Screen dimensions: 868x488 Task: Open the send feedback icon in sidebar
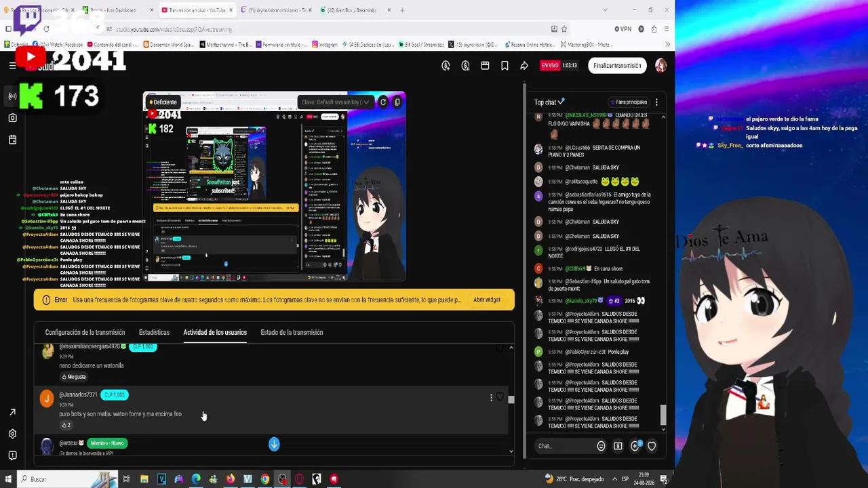tap(12, 455)
